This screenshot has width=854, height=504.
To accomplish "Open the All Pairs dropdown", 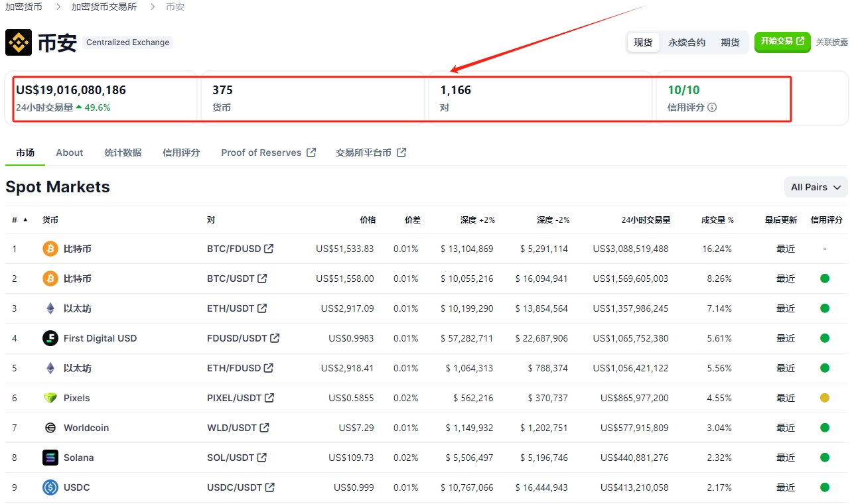I will 816,187.
